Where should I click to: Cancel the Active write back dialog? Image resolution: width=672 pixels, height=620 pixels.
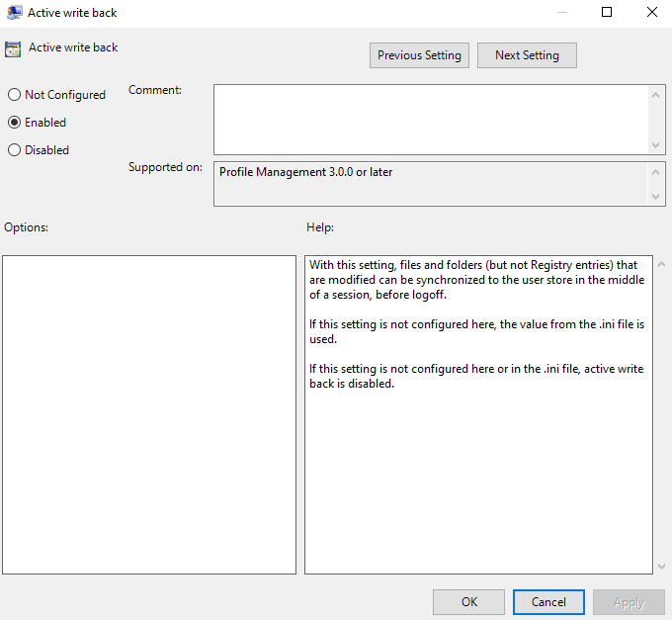[x=548, y=602]
